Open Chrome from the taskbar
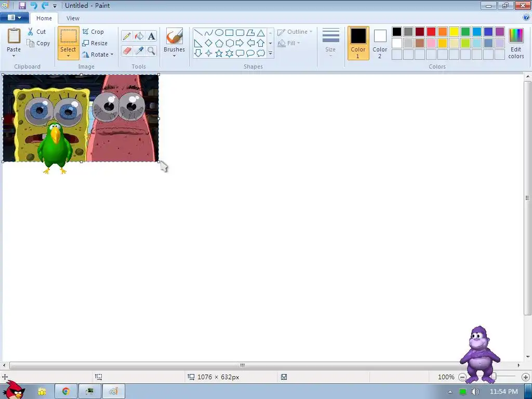 coord(65,392)
